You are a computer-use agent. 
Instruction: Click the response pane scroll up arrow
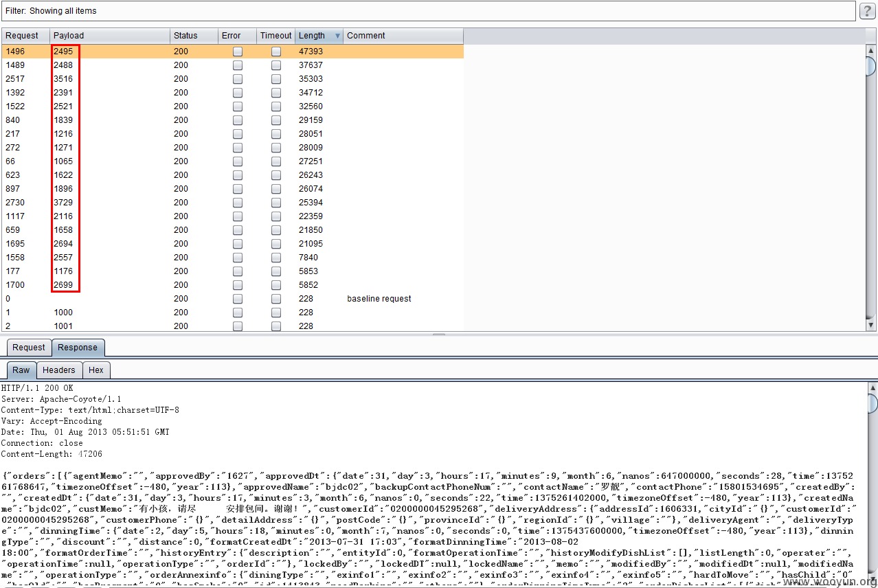click(872, 387)
